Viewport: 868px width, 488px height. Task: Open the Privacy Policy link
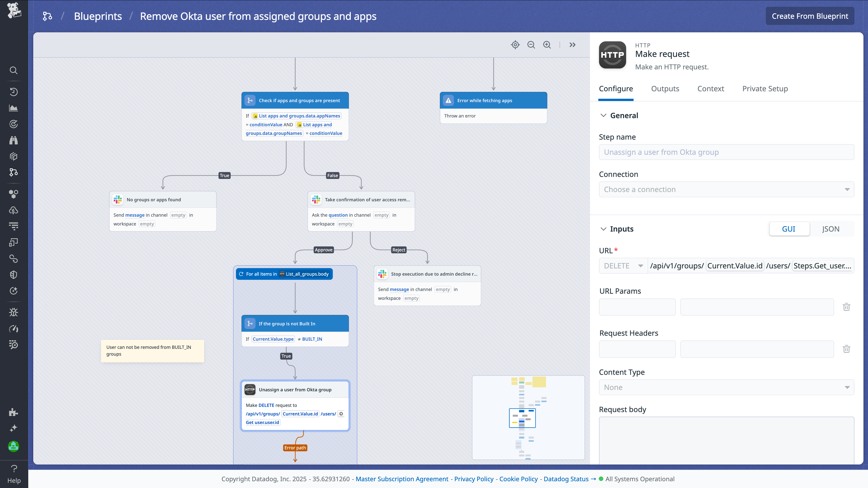(x=473, y=479)
